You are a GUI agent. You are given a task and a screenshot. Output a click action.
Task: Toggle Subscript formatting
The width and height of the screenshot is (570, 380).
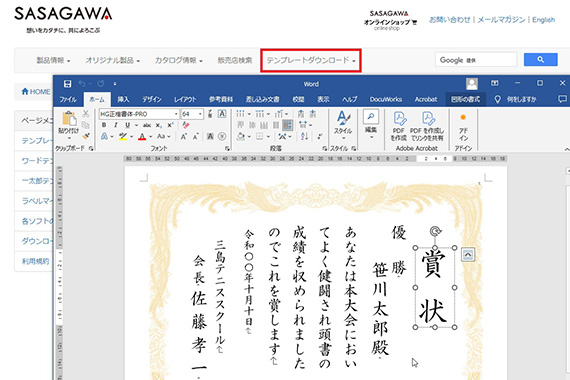click(159, 125)
